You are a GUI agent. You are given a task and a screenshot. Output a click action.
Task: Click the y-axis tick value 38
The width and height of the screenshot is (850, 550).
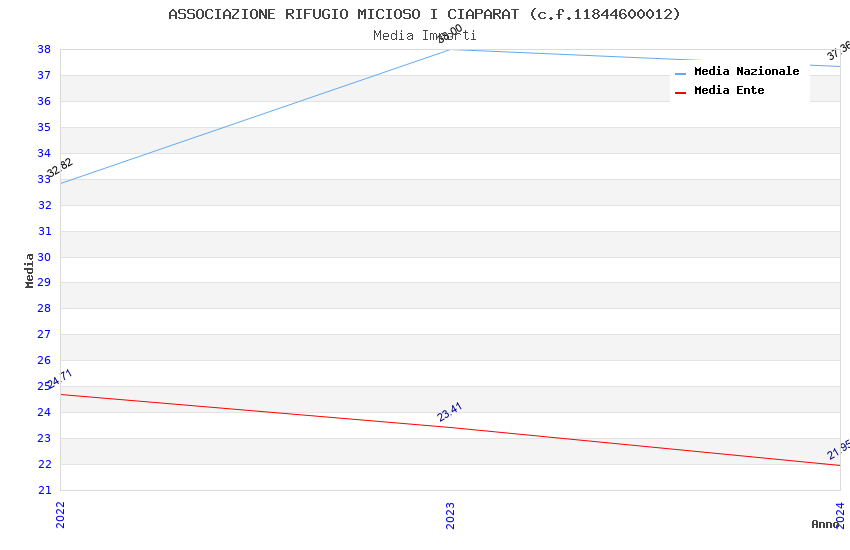tap(44, 49)
